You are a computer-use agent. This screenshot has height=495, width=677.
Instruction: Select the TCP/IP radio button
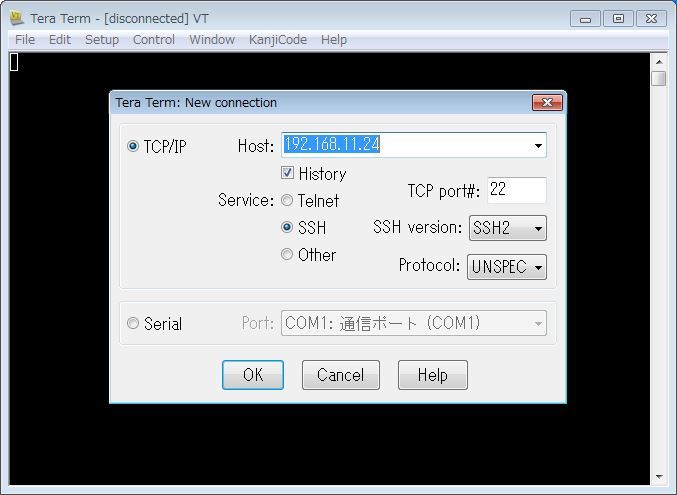pos(133,146)
